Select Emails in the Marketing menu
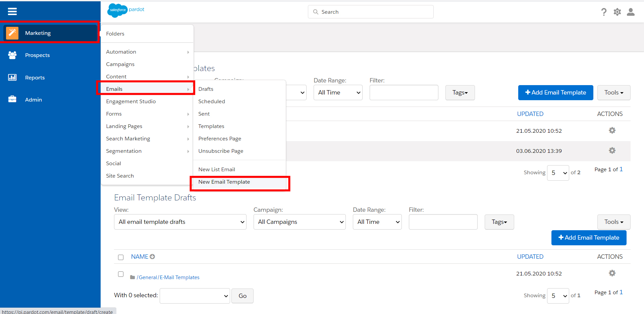The width and height of the screenshot is (644, 314). (147, 89)
